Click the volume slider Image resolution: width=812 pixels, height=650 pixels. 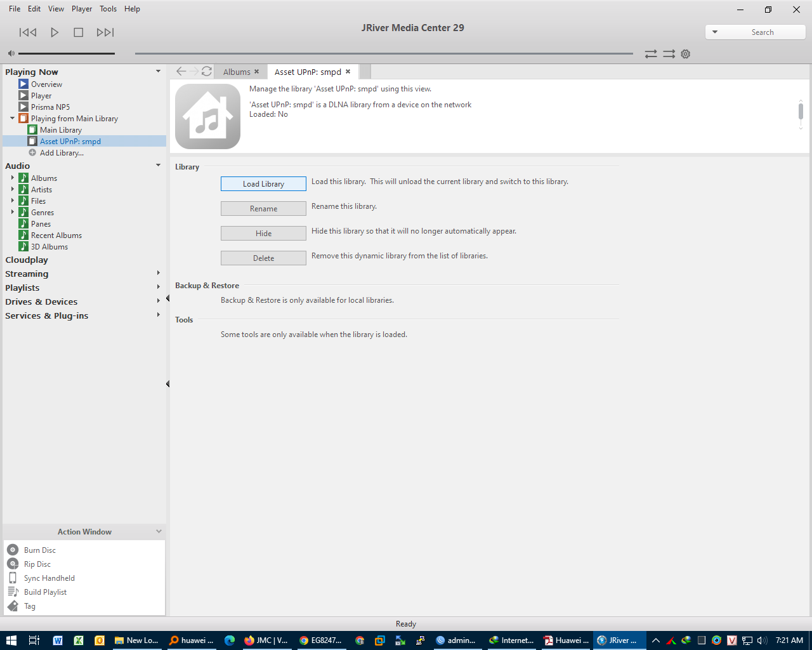point(67,53)
